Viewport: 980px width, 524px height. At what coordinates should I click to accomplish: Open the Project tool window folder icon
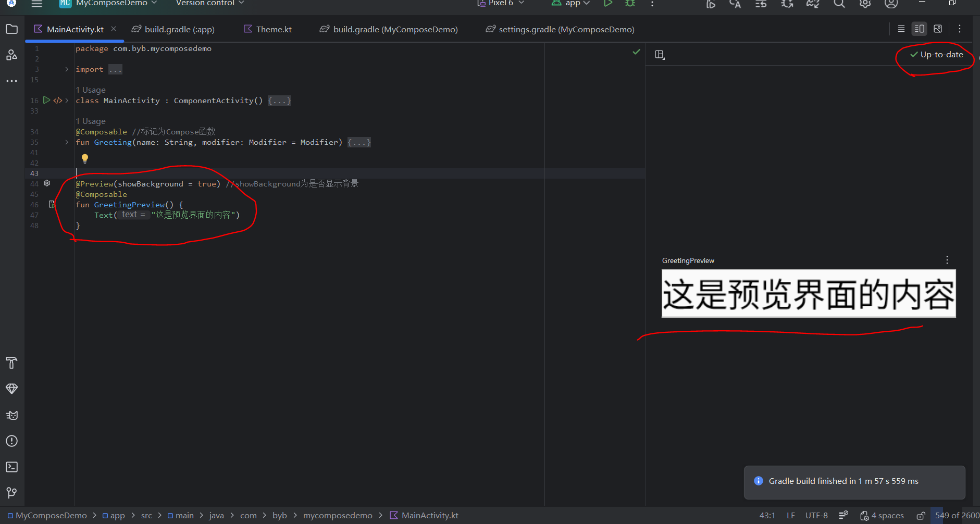pyautogui.click(x=11, y=29)
